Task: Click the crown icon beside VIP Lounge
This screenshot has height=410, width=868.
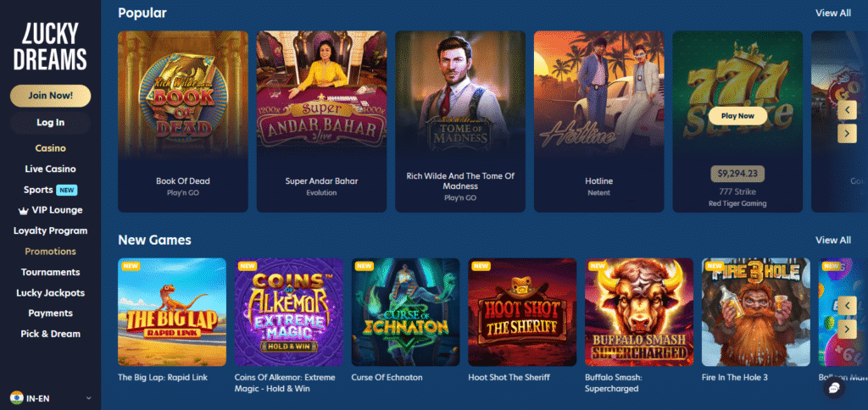Action: [23, 210]
